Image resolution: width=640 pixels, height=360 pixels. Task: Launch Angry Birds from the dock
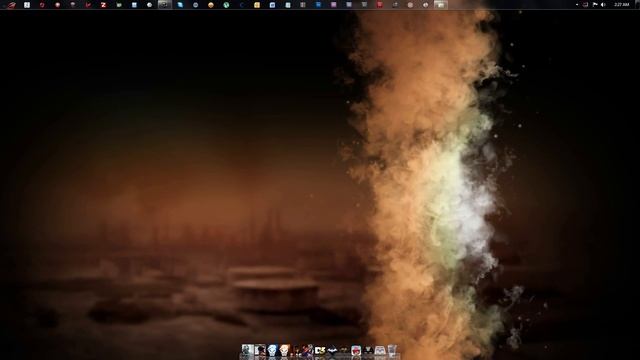coord(356,350)
